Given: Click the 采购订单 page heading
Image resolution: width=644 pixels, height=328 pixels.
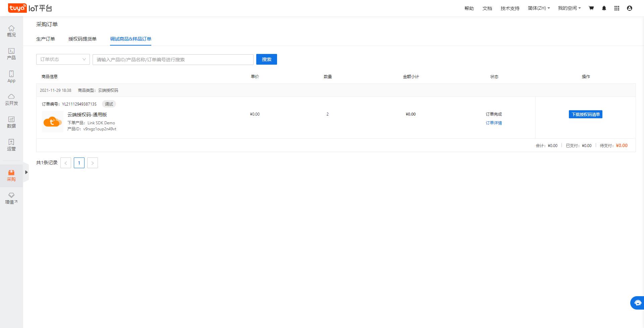Looking at the screenshot, I should [x=47, y=24].
